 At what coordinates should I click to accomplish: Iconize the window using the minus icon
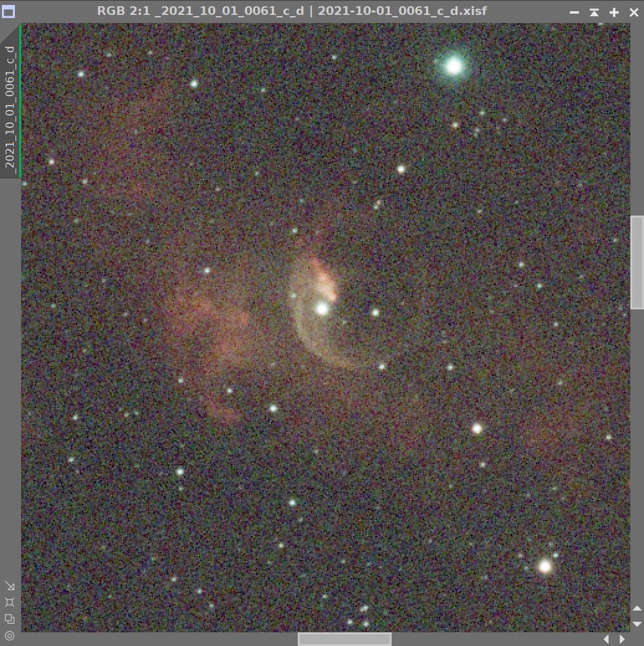pyautogui.click(x=574, y=12)
